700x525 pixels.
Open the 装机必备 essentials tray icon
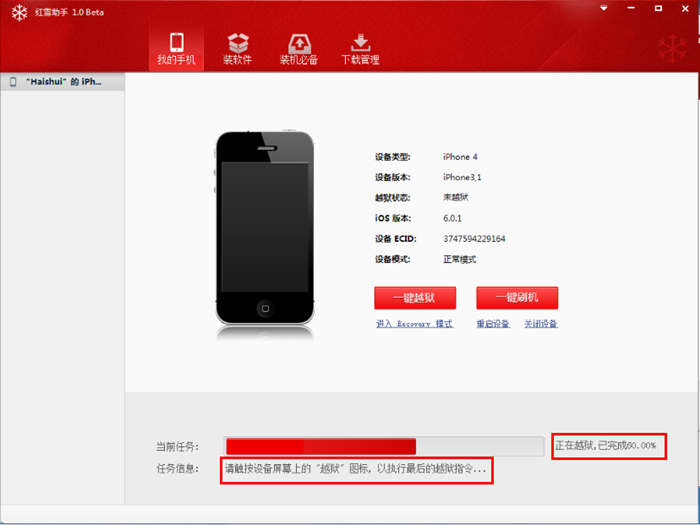pyautogui.click(x=299, y=42)
